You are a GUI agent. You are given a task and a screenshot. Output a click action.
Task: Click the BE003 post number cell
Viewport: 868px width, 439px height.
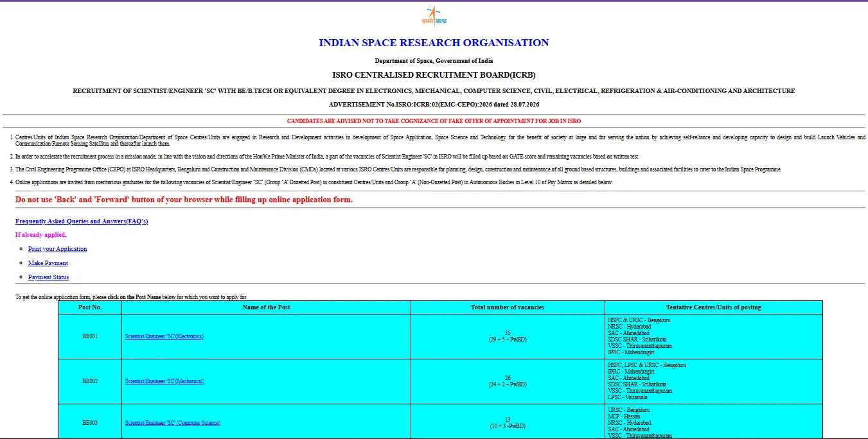[x=90, y=423]
